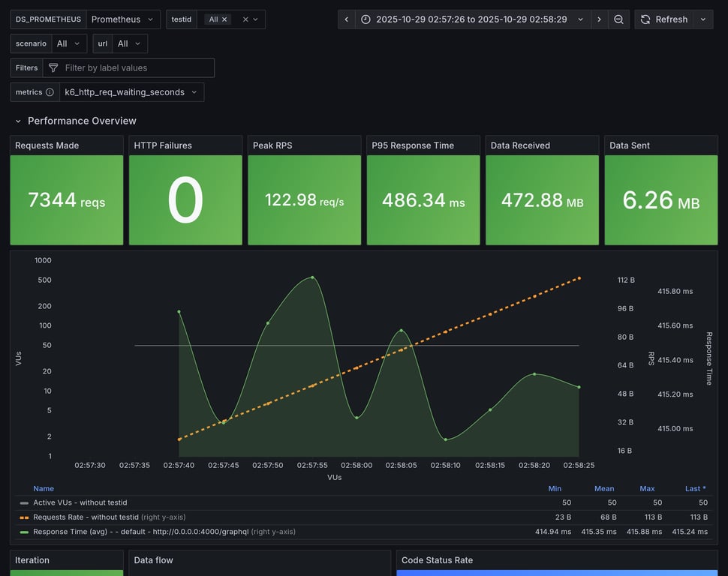Open the metrics k6_http_req_waiting_seconds selector
The image size is (728, 576).
click(x=131, y=92)
